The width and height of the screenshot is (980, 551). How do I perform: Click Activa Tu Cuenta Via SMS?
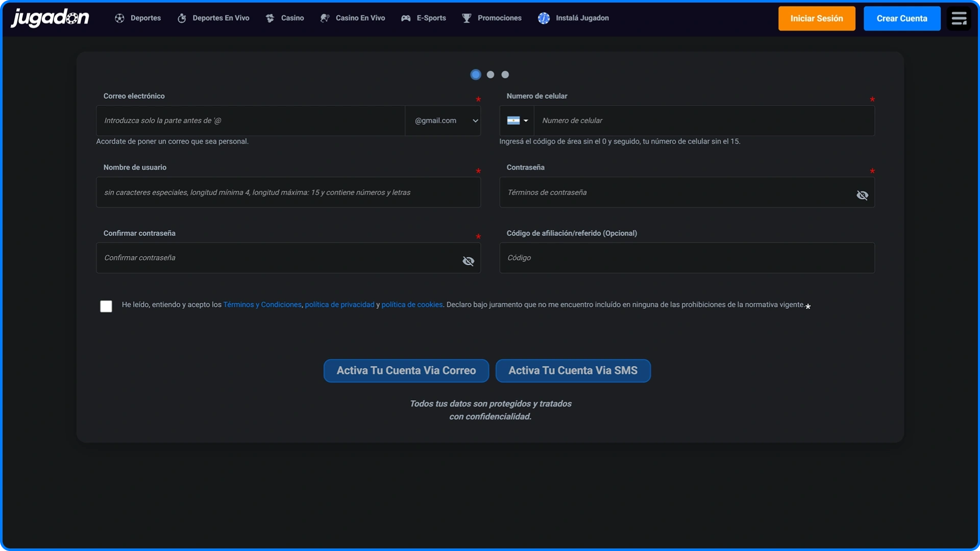pos(573,371)
